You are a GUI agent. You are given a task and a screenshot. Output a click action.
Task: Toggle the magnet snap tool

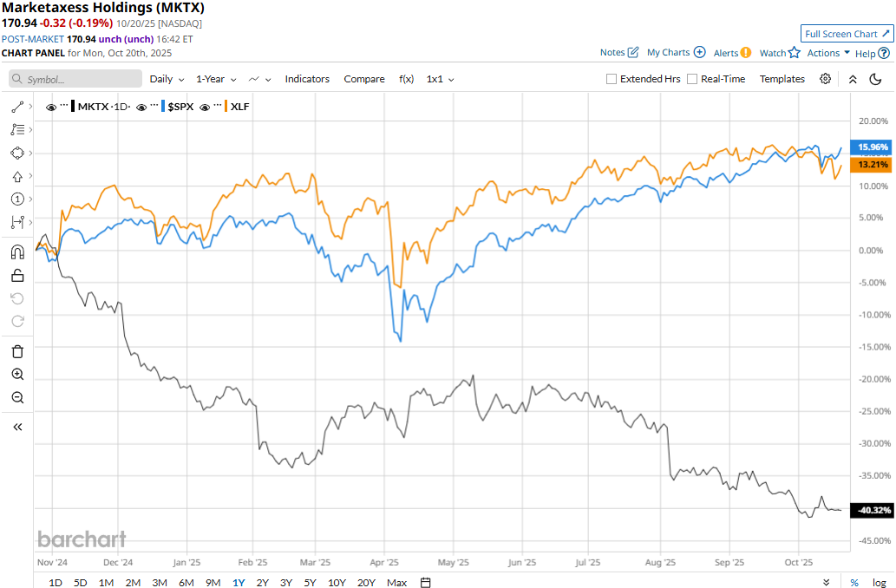click(x=17, y=252)
